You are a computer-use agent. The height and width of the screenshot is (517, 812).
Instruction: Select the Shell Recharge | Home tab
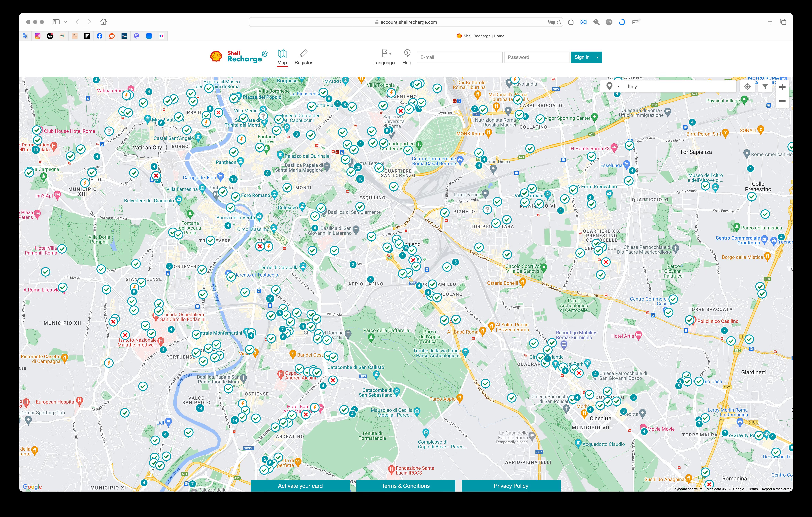pos(480,36)
